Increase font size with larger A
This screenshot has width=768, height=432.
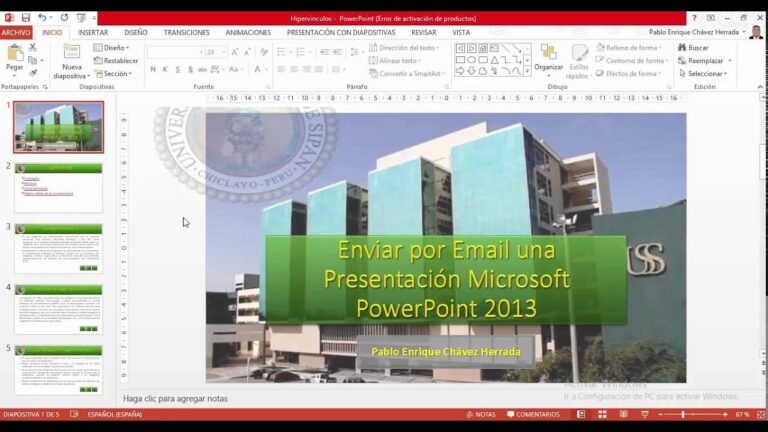(235, 52)
